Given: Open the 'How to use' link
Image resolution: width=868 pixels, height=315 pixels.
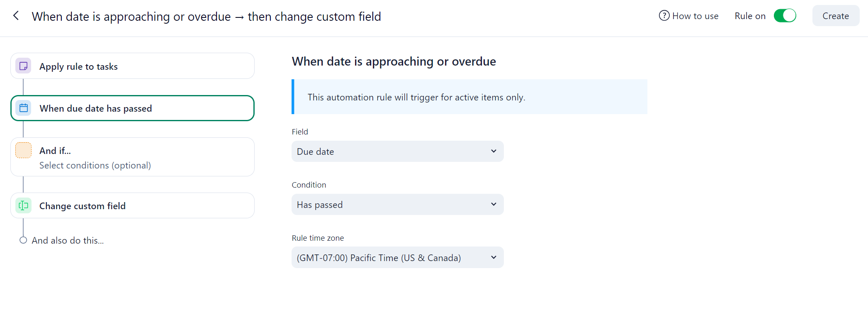Looking at the screenshot, I should pyautogui.click(x=695, y=16).
